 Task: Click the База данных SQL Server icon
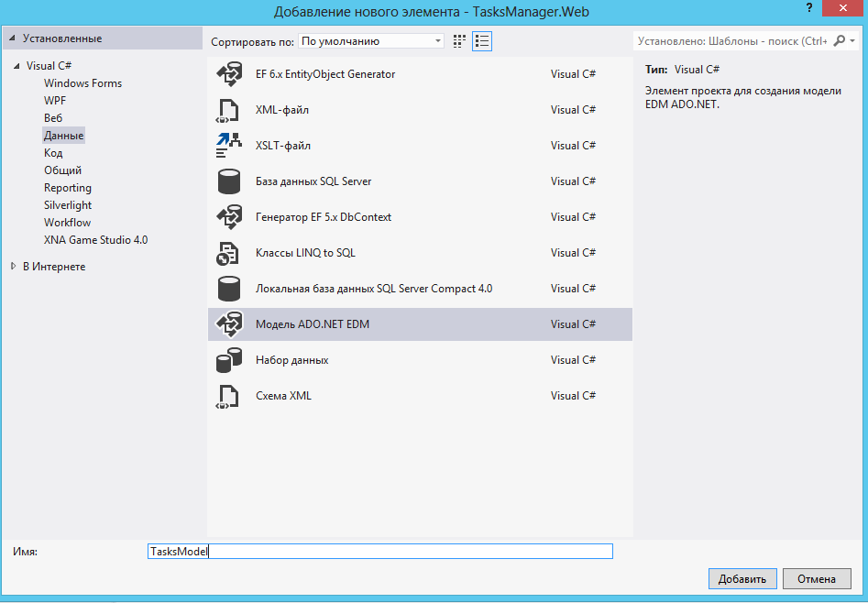click(228, 181)
